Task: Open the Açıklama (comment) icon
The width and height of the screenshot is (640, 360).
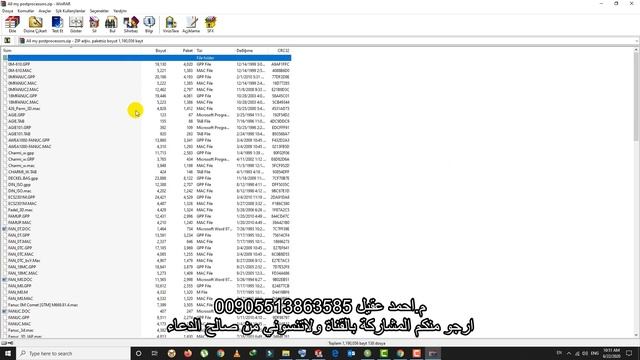Action: click(191, 24)
